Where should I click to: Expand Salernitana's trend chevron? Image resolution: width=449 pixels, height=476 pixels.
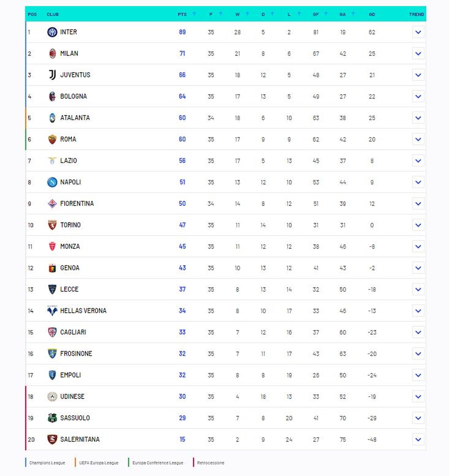tap(418, 439)
